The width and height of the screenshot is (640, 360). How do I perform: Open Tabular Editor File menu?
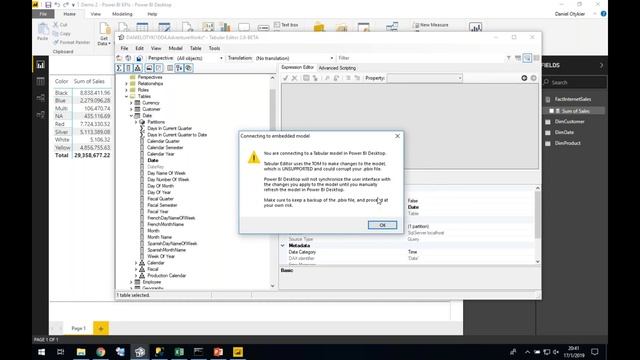click(x=124, y=48)
